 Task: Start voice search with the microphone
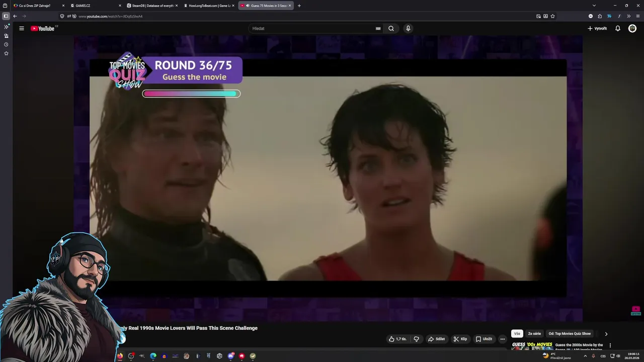(x=408, y=28)
